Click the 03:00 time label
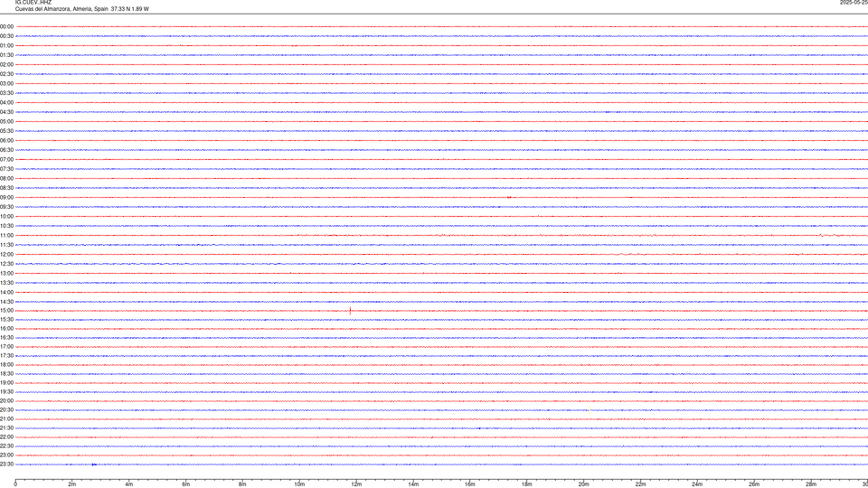The height and width of the screenshot is (488, 868). [6, 83]
